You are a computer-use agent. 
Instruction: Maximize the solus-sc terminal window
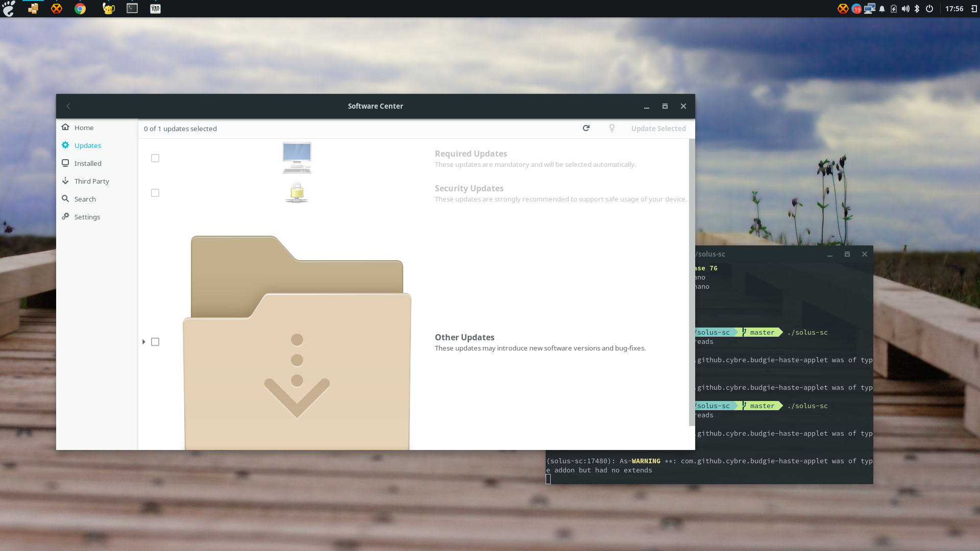(x=847, y=254)
